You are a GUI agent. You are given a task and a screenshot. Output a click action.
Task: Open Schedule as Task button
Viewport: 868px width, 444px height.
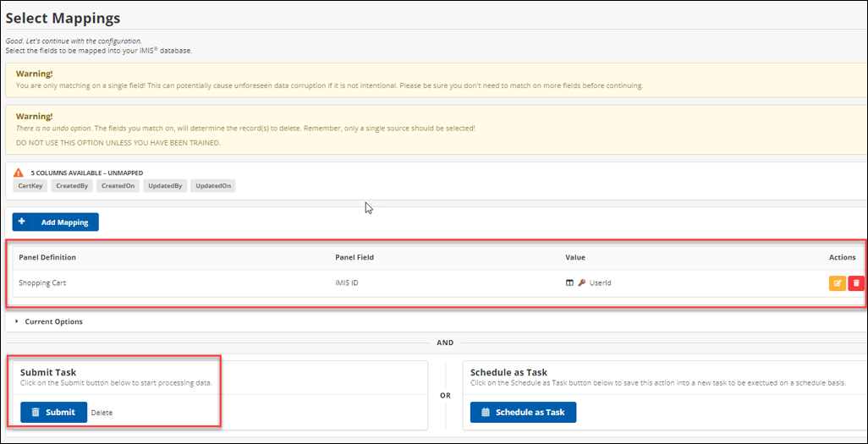coord(523,412)
